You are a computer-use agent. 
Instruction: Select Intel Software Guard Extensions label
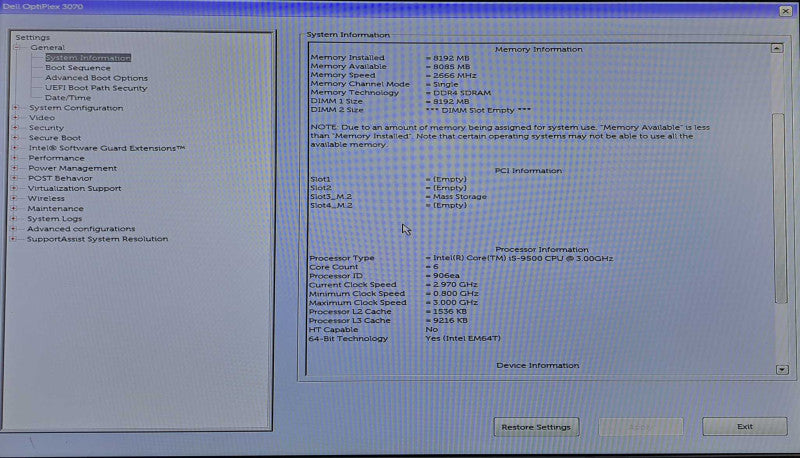click(107, 148)
